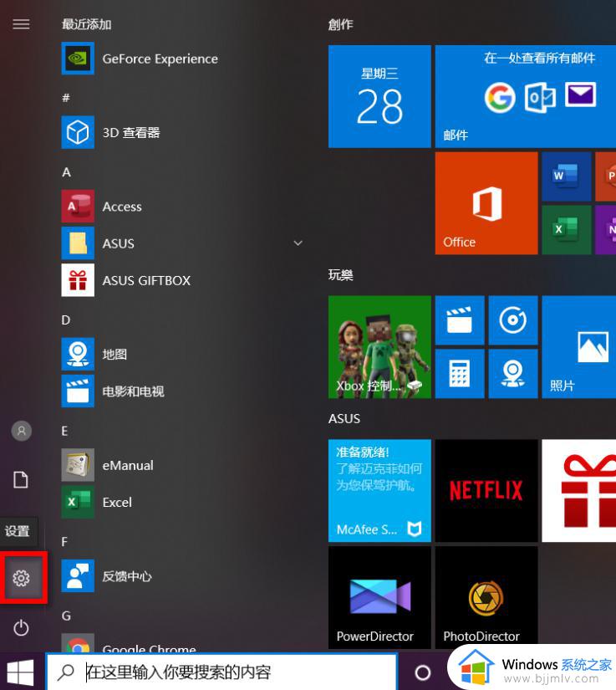Open ASUS GIFTBOX in app list
Image resolution: width=616 pixels, height=690 pixels.
[x=182, y=280]
